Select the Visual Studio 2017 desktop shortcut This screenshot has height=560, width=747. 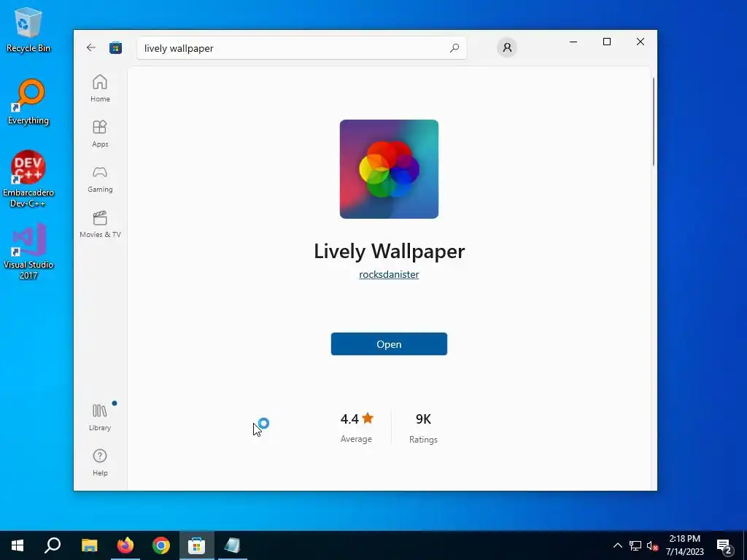click(28, 252)
